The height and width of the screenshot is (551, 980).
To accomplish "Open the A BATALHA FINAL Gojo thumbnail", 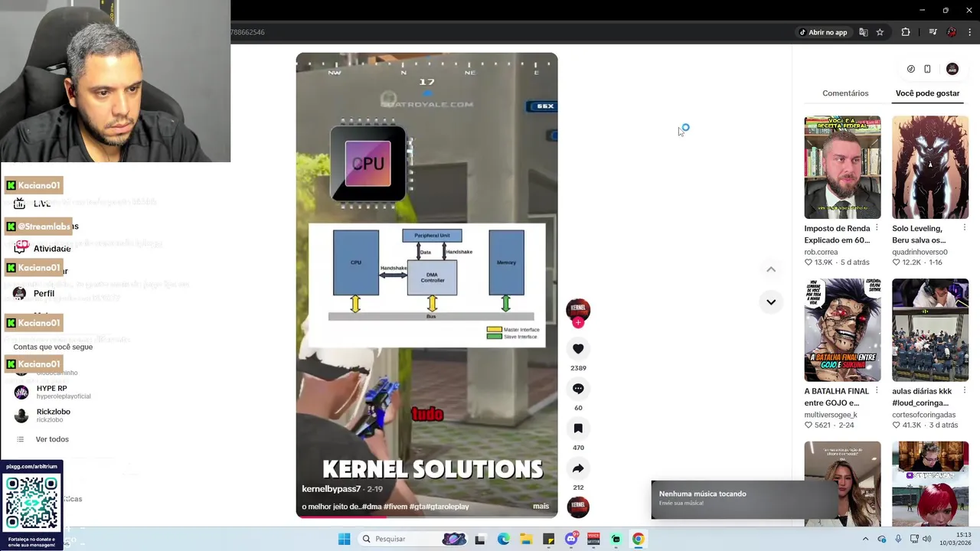I will point(842,330).
